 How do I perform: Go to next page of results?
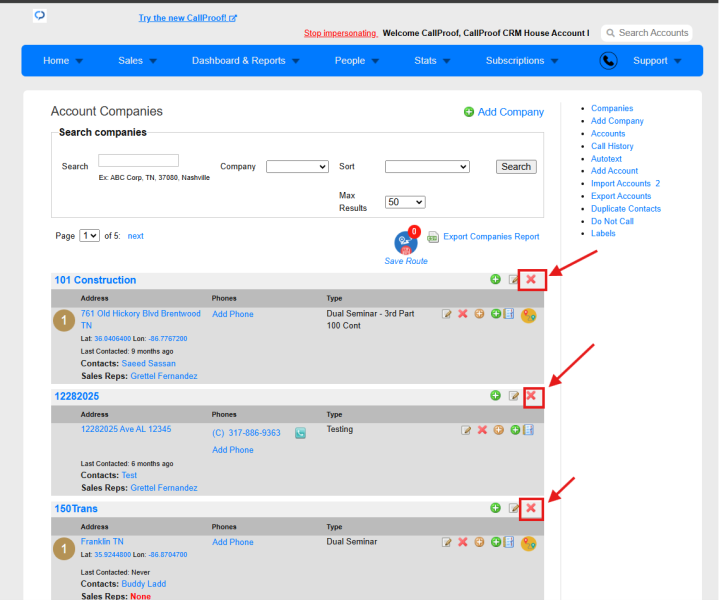click(135, 236)
